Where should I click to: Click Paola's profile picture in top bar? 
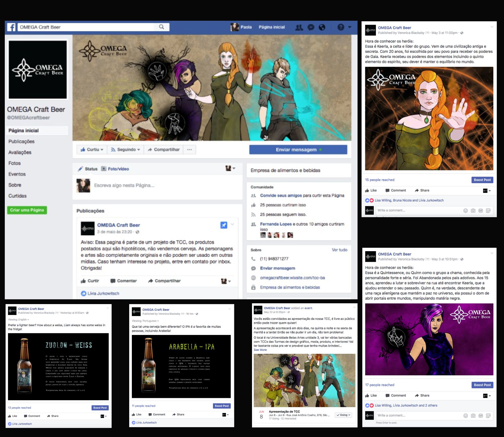[234, 27]
